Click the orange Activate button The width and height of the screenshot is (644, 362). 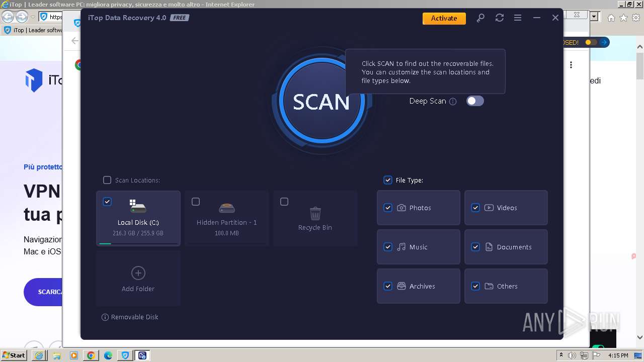click(444, 18)
